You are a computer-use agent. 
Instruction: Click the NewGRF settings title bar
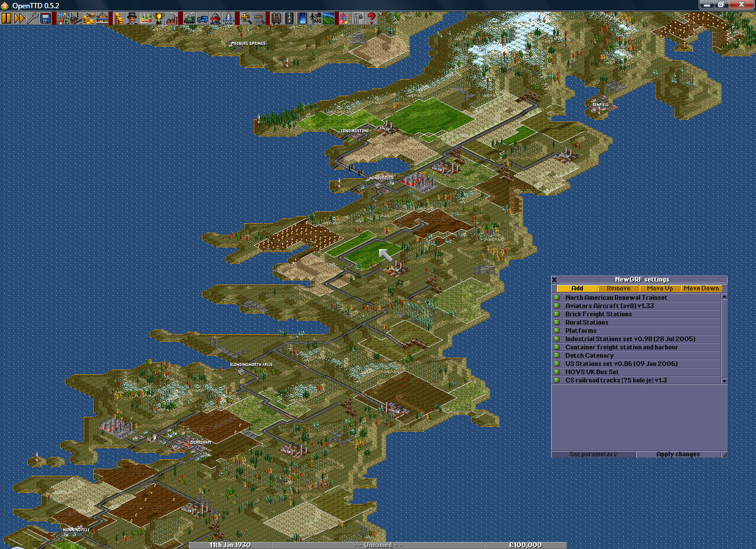click(643, 280)
